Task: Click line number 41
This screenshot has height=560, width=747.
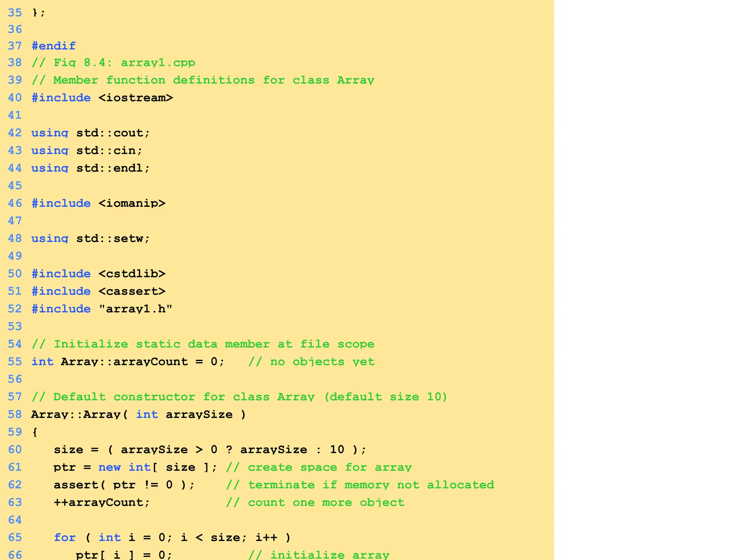Action: pyautogui.click(x=15, y=115)
